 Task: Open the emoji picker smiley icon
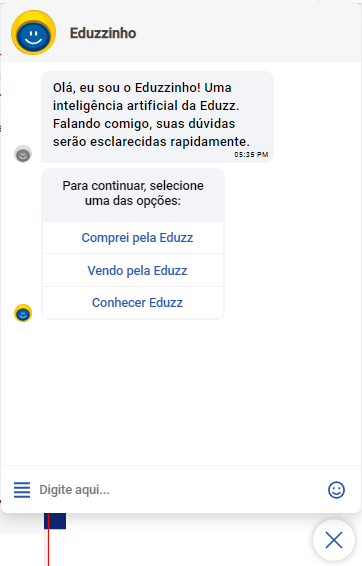(x=336, y=490)
